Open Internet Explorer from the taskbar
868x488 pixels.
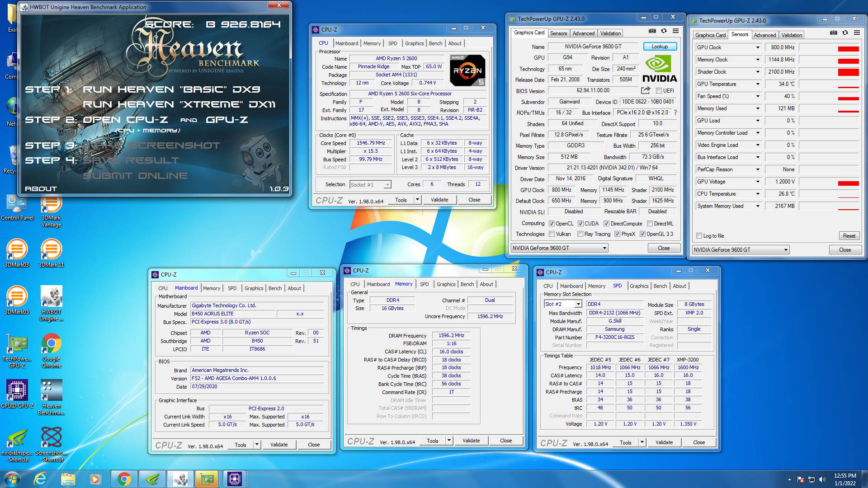[x=40, y=479]
